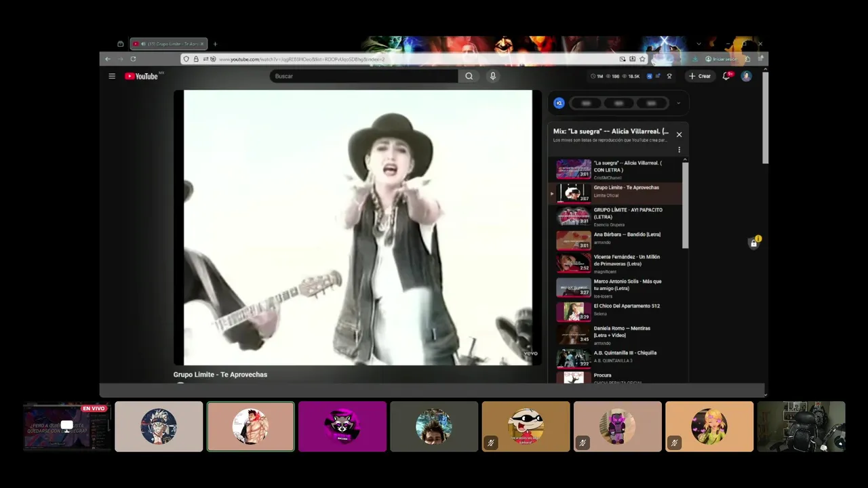
Task: Open the browser tab list icon
Action: point(120,44)
